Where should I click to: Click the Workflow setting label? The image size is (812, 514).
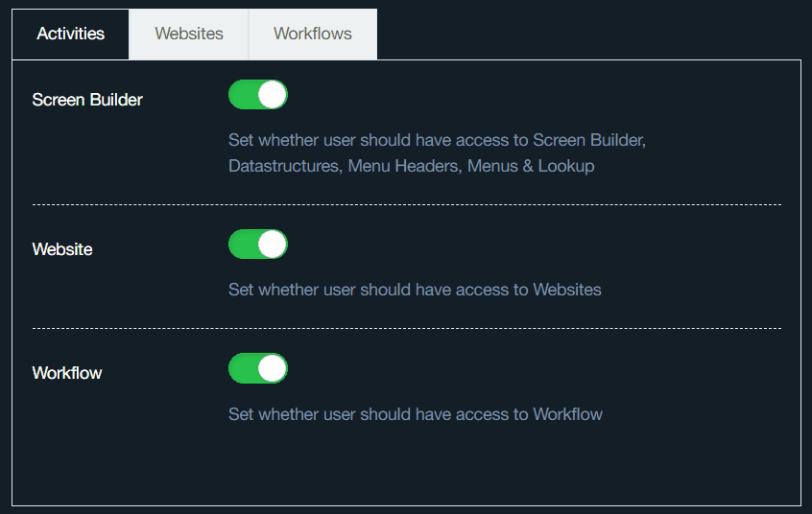67,373
